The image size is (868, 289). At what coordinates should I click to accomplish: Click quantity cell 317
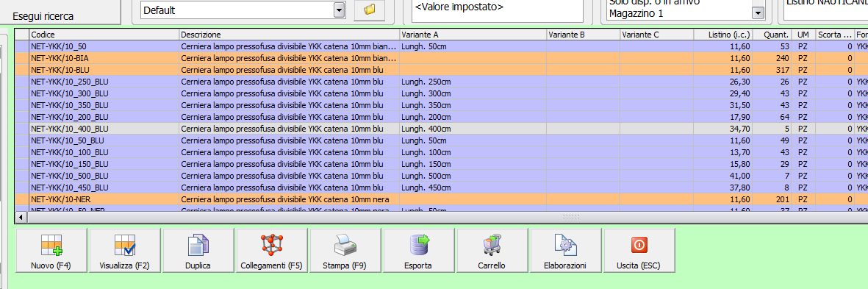pyautogui.click(x=772, y=70)
